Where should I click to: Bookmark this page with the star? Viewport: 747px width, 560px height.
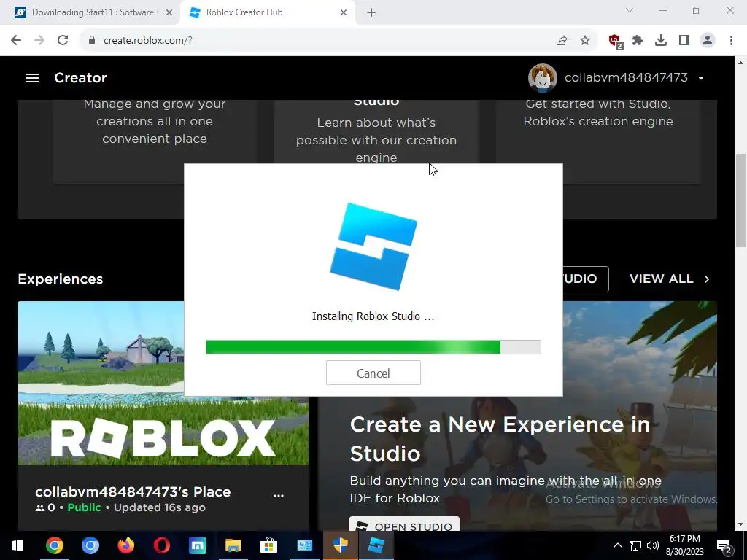click(585, 41)
